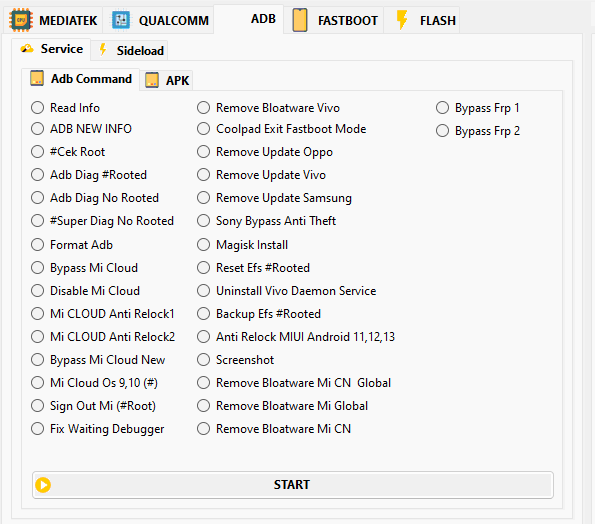Click the Fastboot phone icon

pos(300,20)
